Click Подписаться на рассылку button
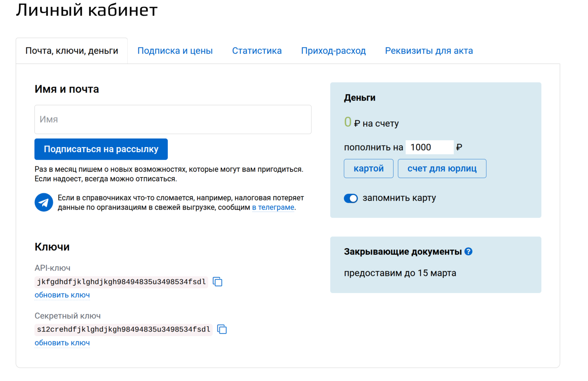The height and width of the screenshot is (381, 588). [x=100, y=149]
